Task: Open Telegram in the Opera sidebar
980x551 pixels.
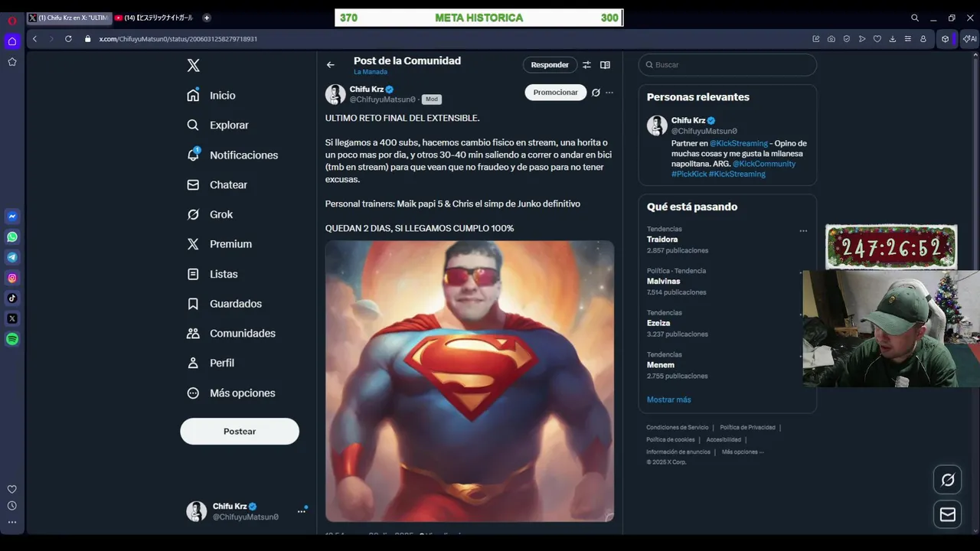Action: pos(12,257)
